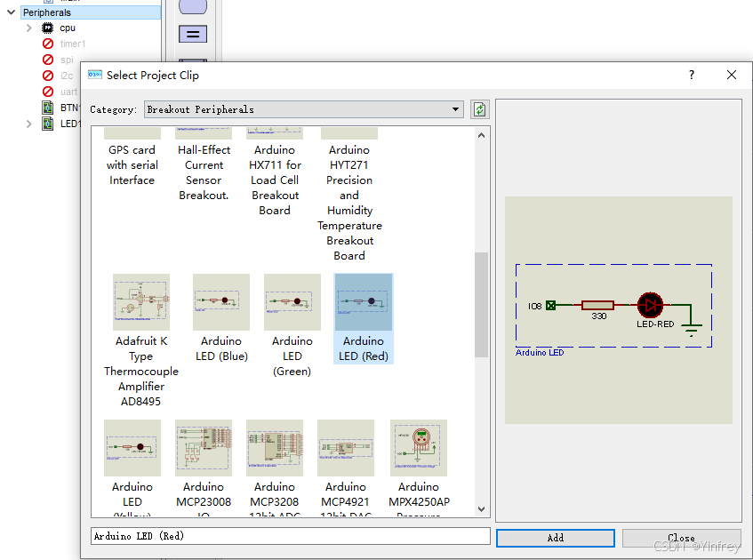Select the Arduino LED (Green) clip thumbnail
This screenshot has width=753, height=560.
click(x=292, y=302)
